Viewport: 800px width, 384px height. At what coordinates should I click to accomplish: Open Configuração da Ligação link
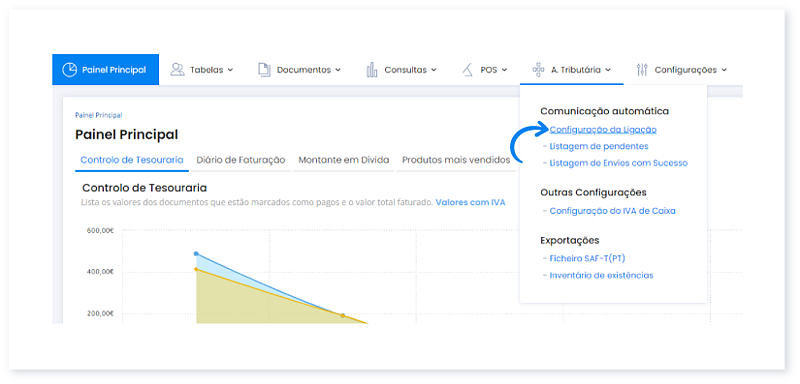tap(603, 130)
